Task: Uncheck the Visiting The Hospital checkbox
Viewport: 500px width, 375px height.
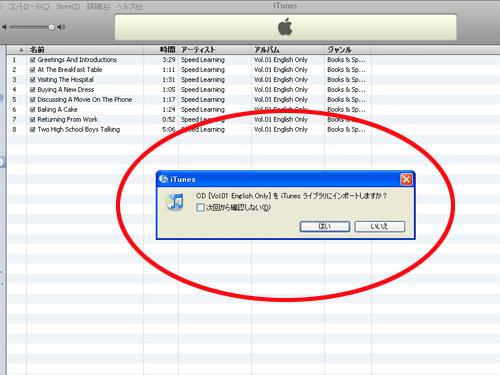Action: [x=33, y=80]
